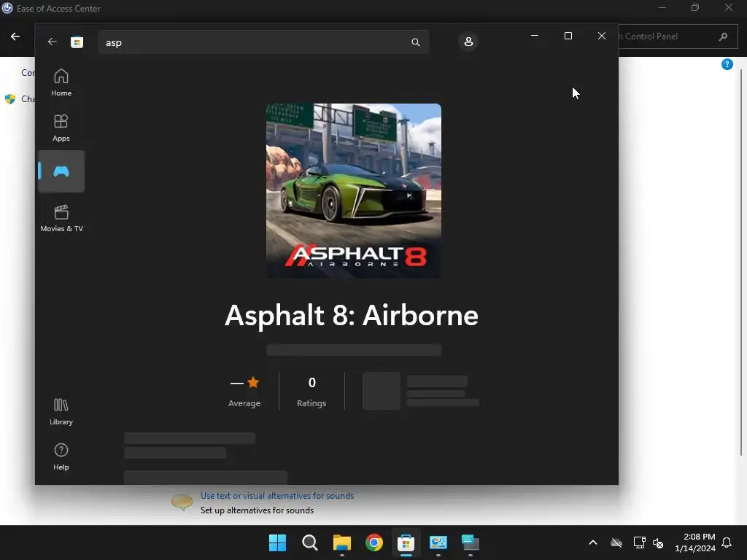Click the Asphalt 8: Airborne title
The height and width of the screenshot is (560, 747).
pos(352,315)
